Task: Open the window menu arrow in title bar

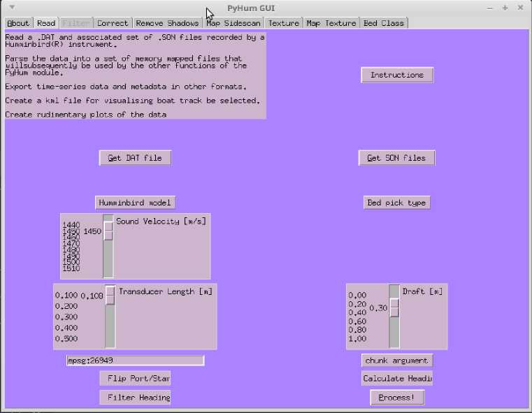Action: [x=11, y=7]
